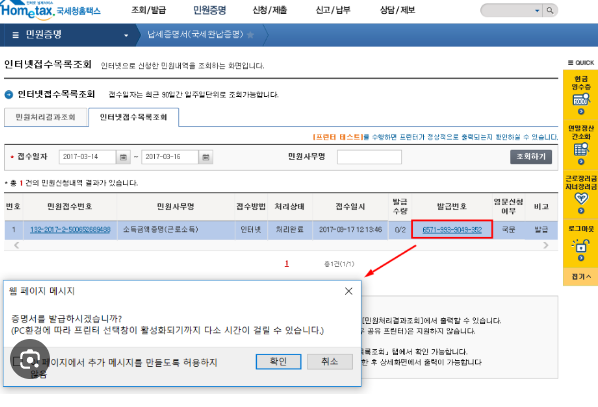Click the 조회하기 search button
Screen dimensions: 598x407
point(531,157)
